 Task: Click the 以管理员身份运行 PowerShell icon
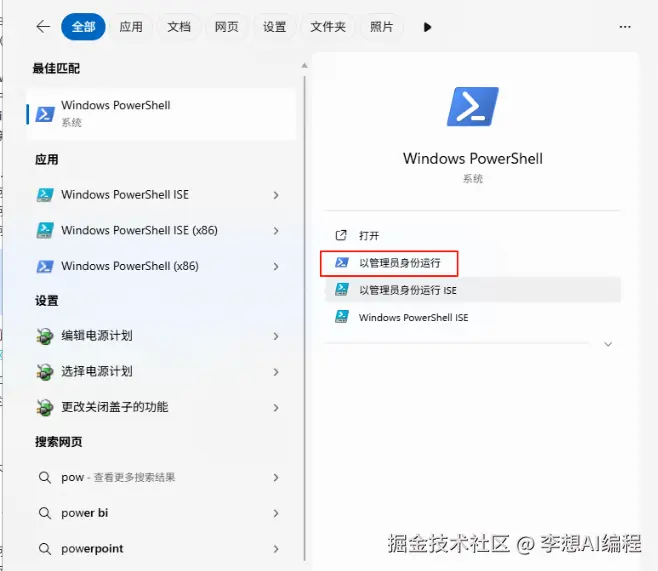(342, 263)
